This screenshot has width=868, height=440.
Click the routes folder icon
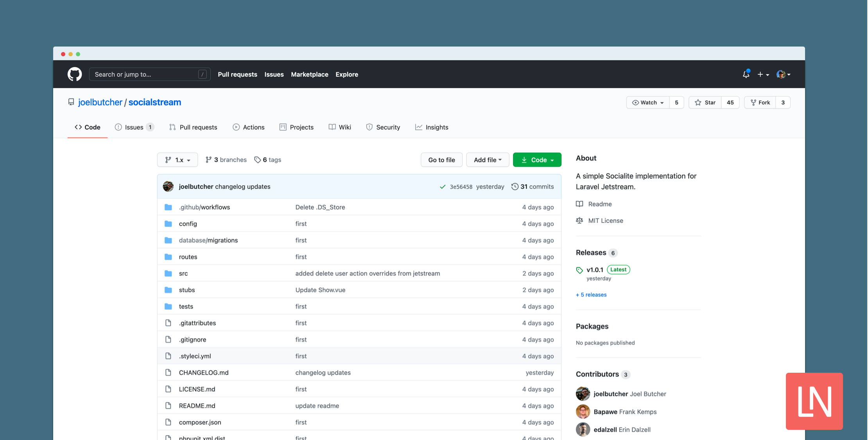(x=168, y=257)
